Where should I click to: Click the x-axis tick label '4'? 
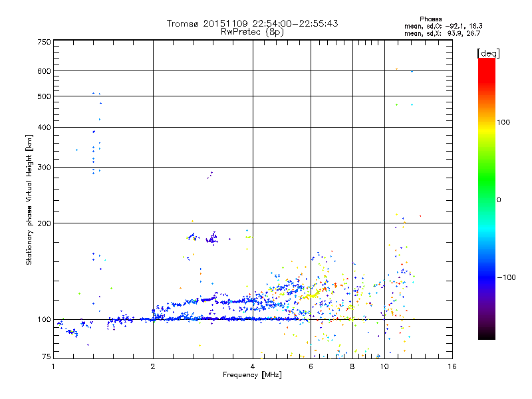coord(253,366)
